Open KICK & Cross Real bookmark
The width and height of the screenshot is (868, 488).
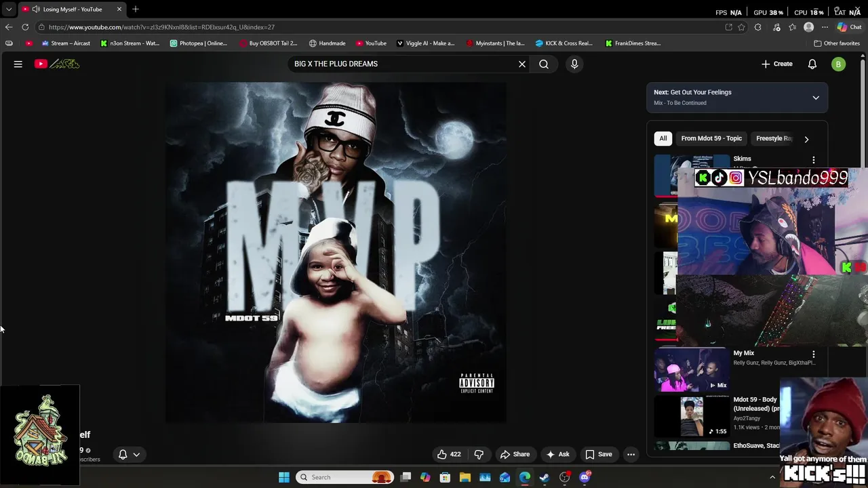564,43
